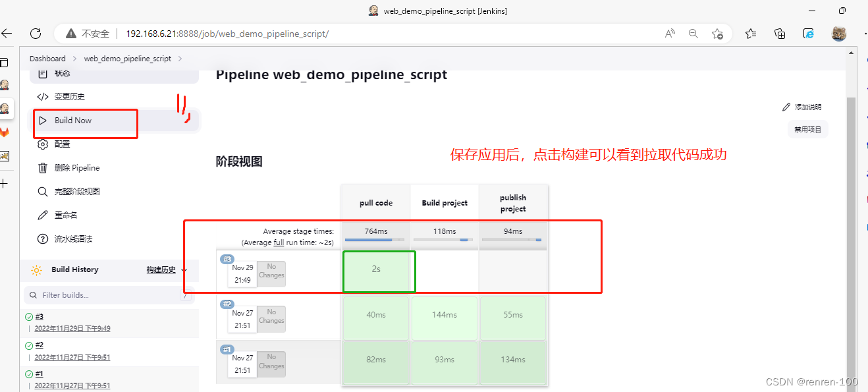Open 完整阶段视图 magnifier item
Viewport: 868px width, 392px height.
68,192
